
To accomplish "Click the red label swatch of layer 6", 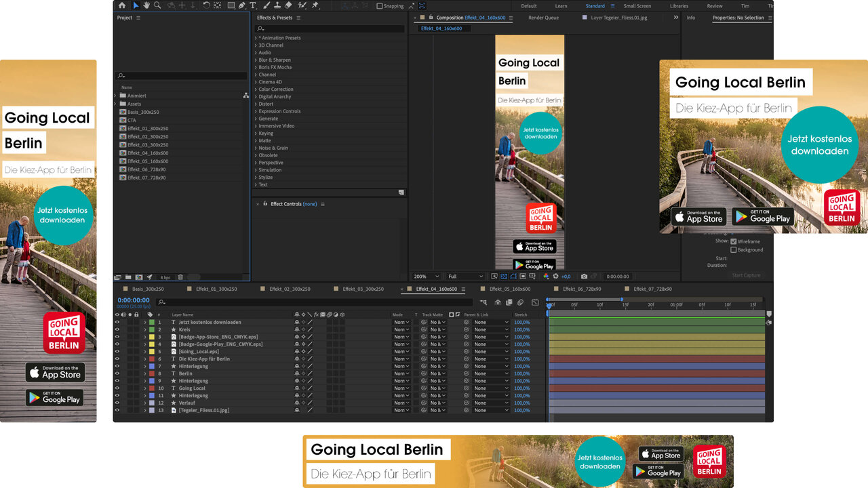I will pyautogui.click(x=152, y=359).
